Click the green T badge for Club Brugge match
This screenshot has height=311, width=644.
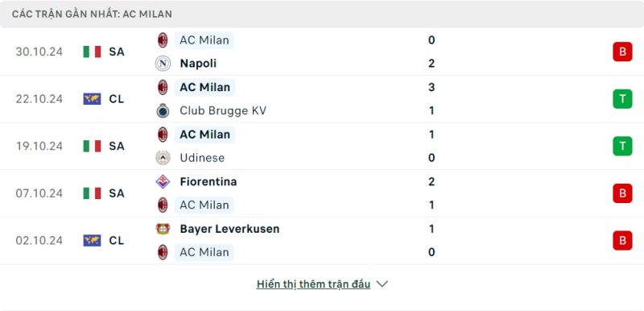point(622,99)
